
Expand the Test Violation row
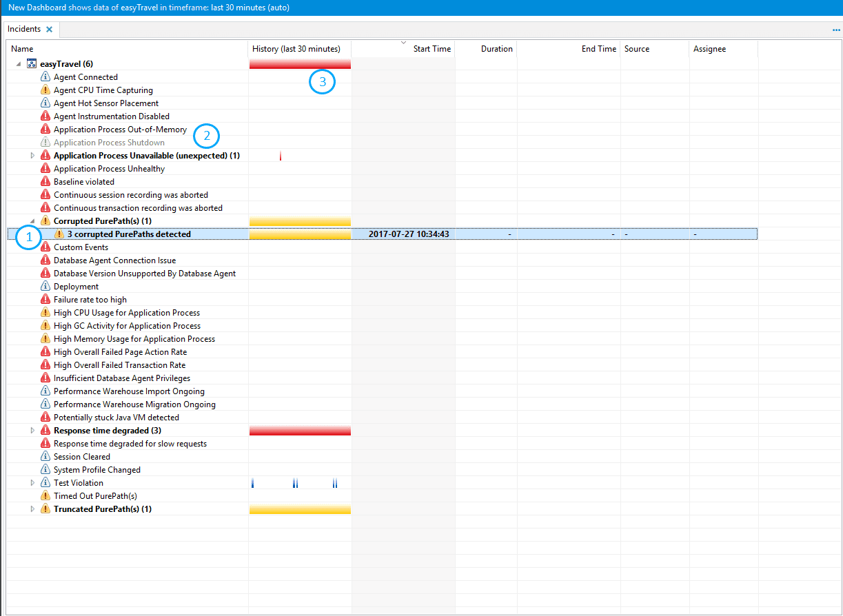32,483
